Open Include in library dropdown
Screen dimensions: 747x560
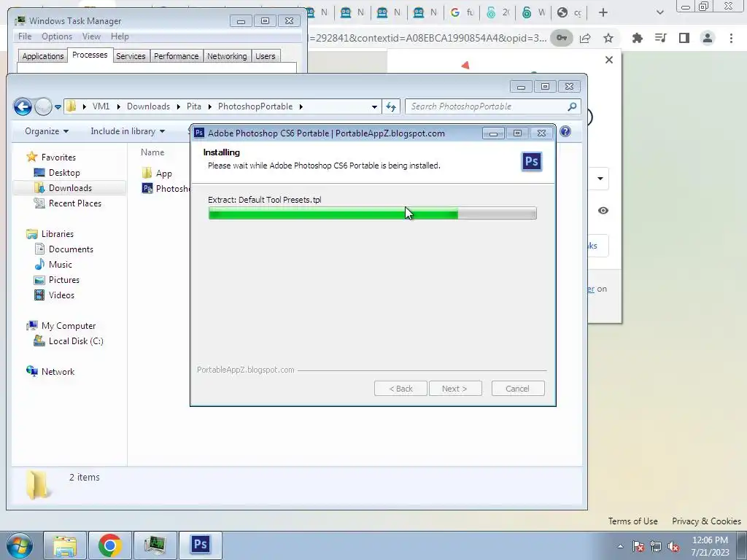click(128, 131)
